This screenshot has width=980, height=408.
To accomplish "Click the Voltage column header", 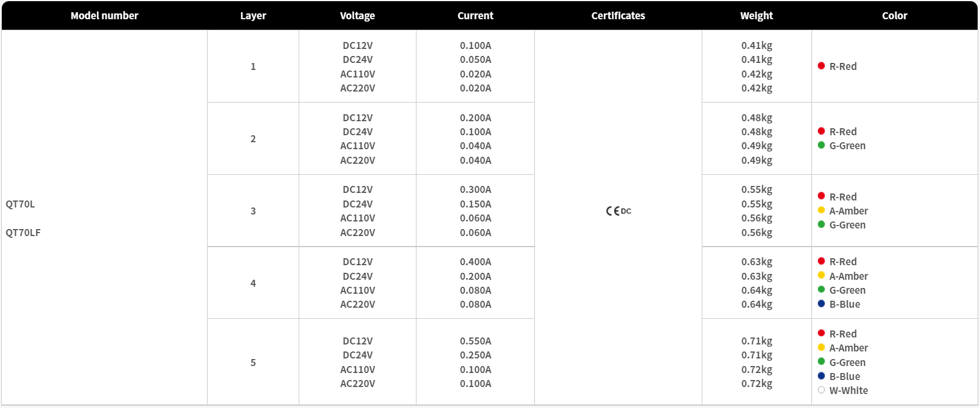I will (358, 16).
